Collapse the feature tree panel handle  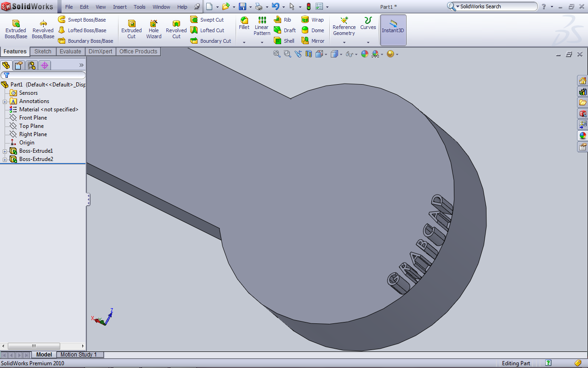point(88,199)
